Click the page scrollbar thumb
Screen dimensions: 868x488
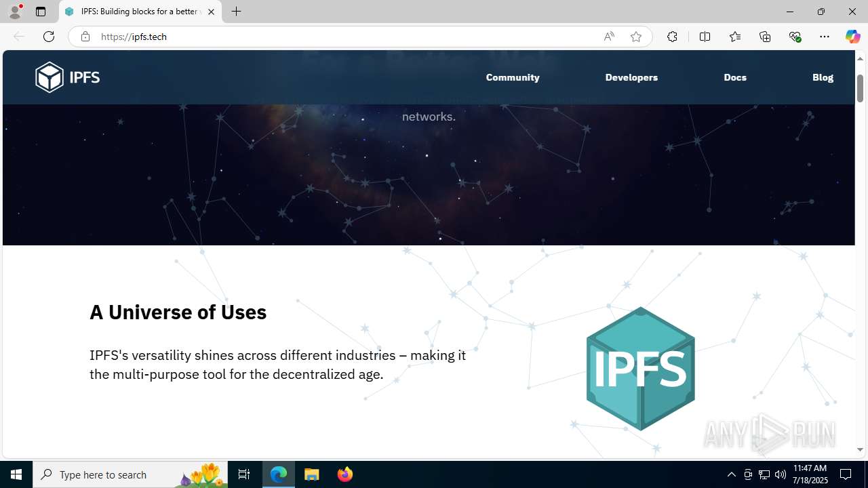[860, 88]
